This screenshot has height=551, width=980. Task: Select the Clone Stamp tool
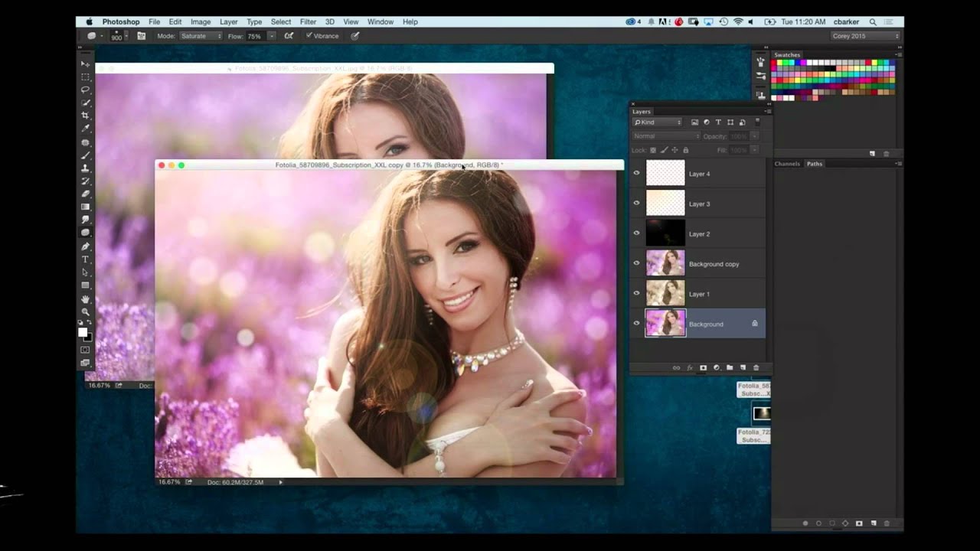click(85, 168)
